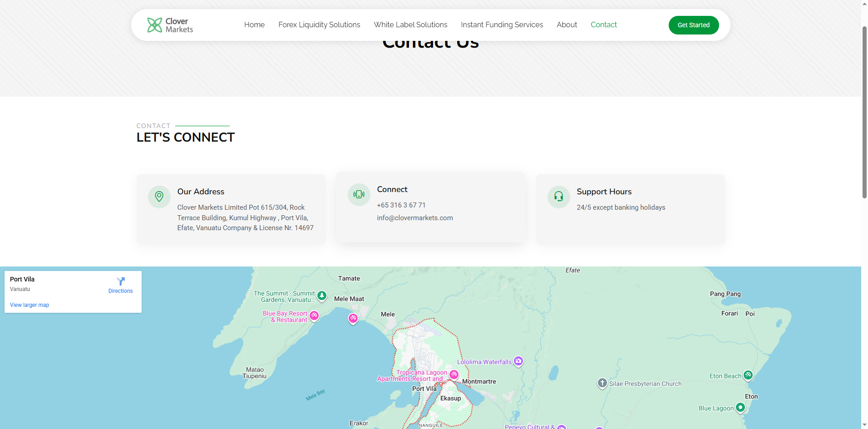Click the Eton Beach map marker
The width and height of the screenshot is (868, 429).
pyautogui.click(x=748, y=375)
